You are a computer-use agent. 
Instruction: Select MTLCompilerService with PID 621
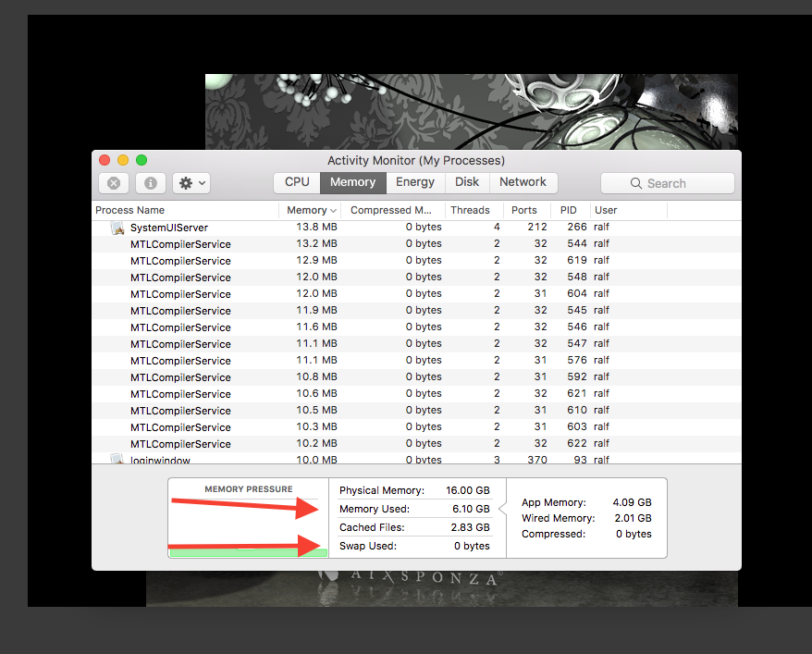click(x=416, y=393)
